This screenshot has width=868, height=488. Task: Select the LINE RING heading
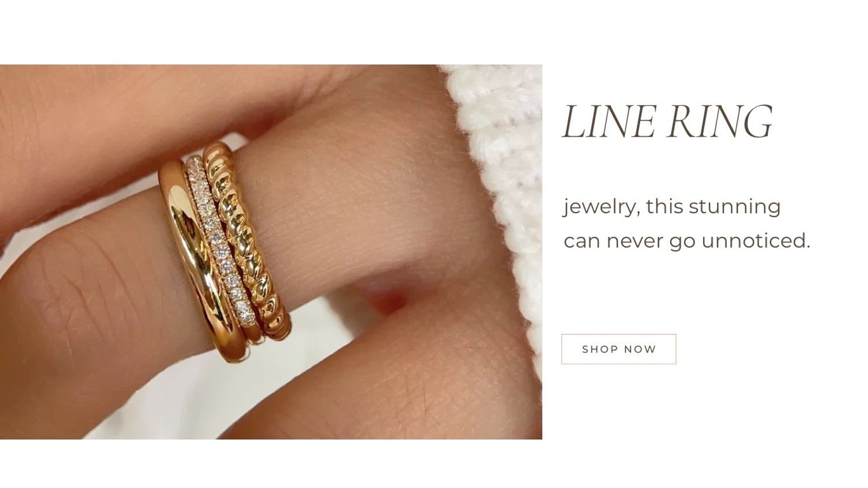click(668, 122)
